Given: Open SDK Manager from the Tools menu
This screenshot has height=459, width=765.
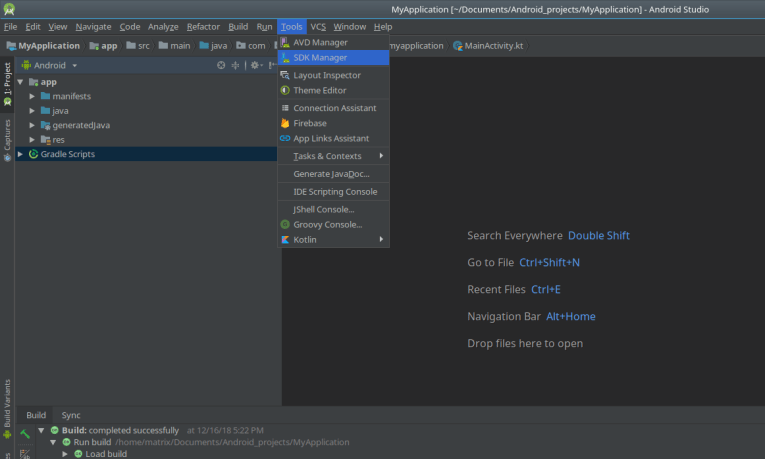Looking at the screenshot, I should pos(320,58).
